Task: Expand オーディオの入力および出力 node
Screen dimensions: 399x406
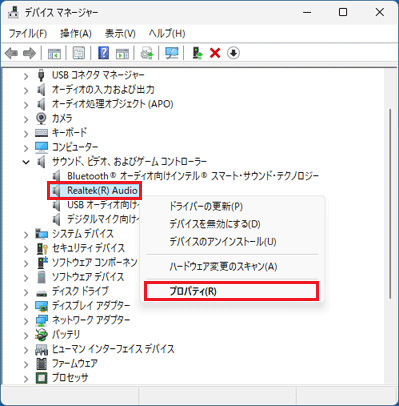Action: [x=26, y=90]
